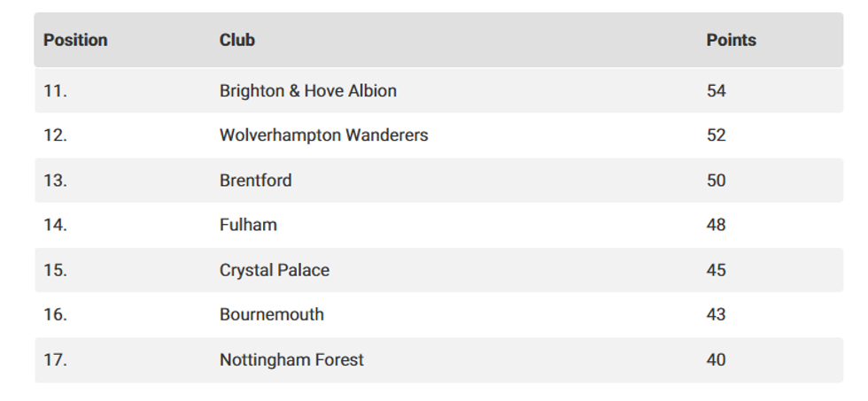Click Brentford's points value 50

716,181
